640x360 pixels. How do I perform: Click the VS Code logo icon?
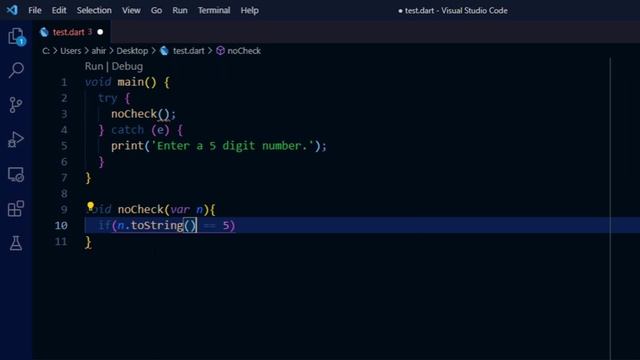coord(12,10)
